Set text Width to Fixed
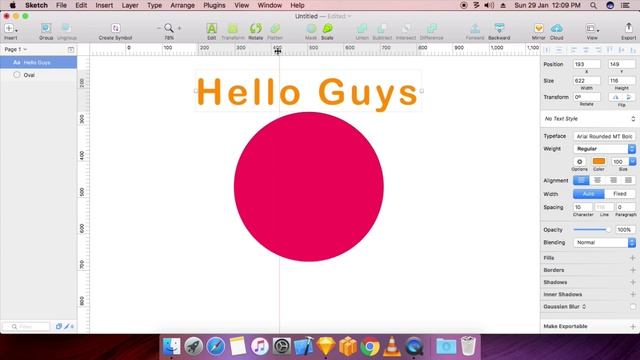 pyautogui.click(x=620, y=194)
